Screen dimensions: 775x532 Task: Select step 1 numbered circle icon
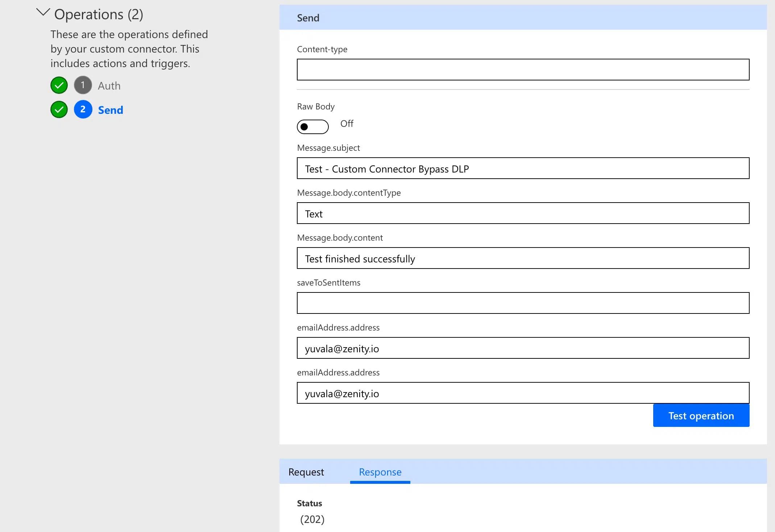tap(83, 85)
